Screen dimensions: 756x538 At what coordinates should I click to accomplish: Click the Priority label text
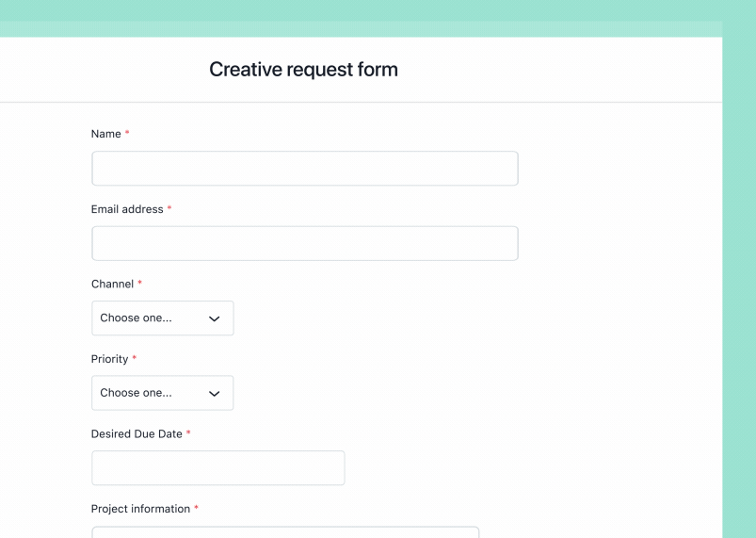(x=110, y=359)
